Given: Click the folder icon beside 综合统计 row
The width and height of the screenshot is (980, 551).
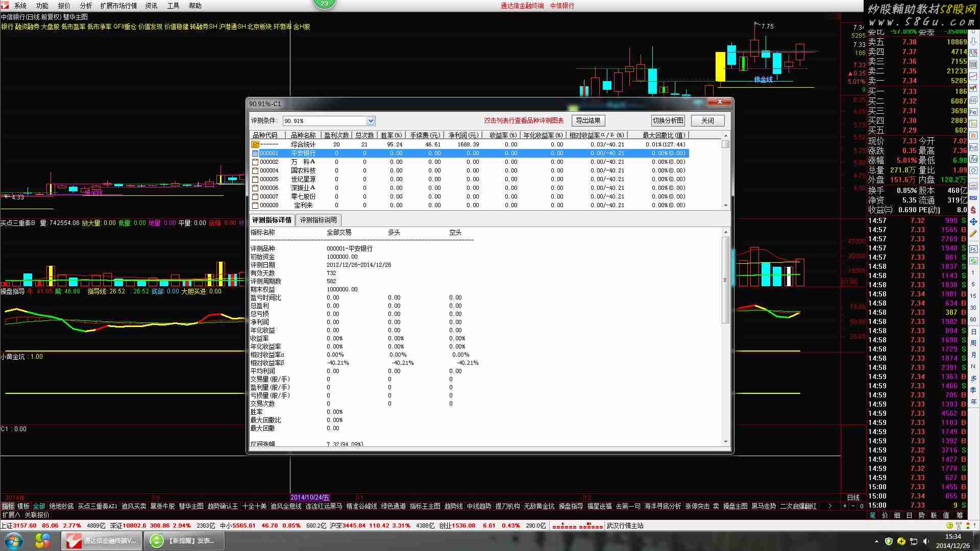Looking at the screenshot, I should [x=255, y=144].
